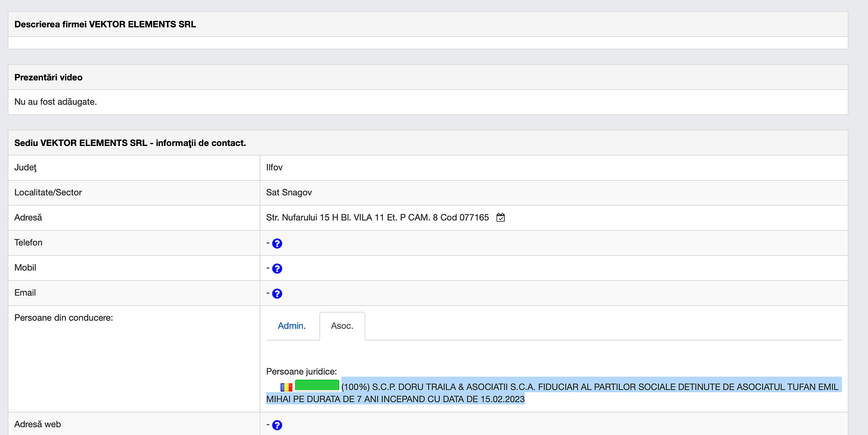This screenshot has width=868, height=435.
Task: Click the help icon next to Telefon
Action: pyautogui.click(x=277, y=244)
